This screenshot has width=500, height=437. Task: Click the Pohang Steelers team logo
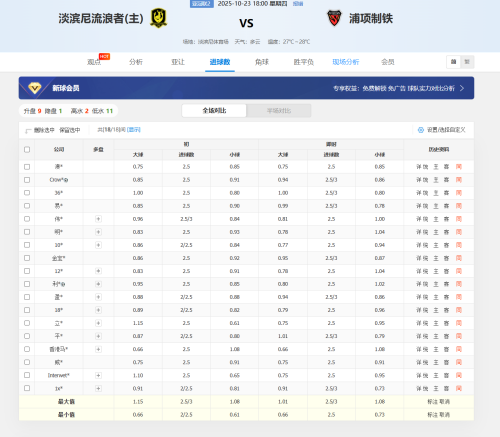(334, 18)
